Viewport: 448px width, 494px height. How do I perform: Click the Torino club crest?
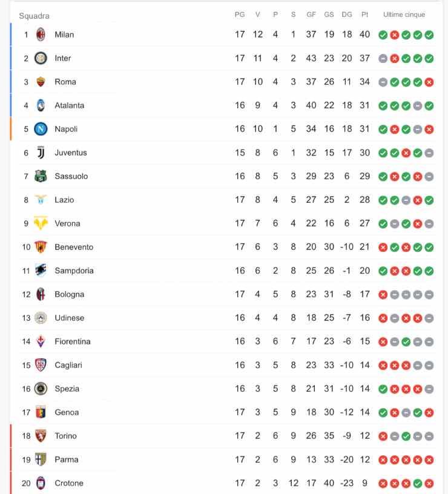pos(41,436)
